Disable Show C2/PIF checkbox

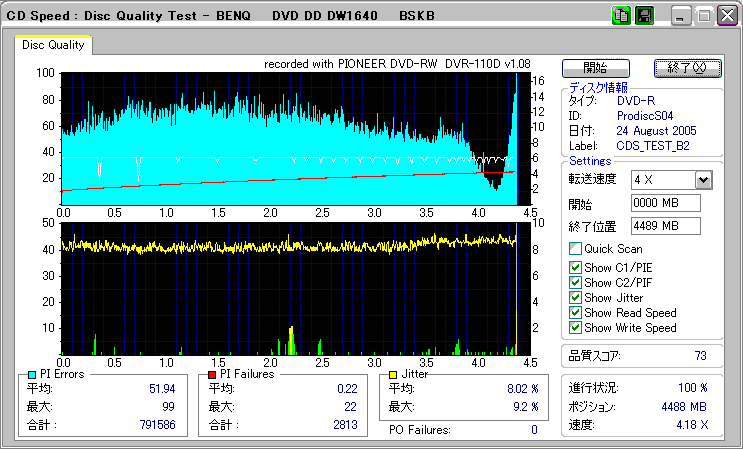click(575, 282)
